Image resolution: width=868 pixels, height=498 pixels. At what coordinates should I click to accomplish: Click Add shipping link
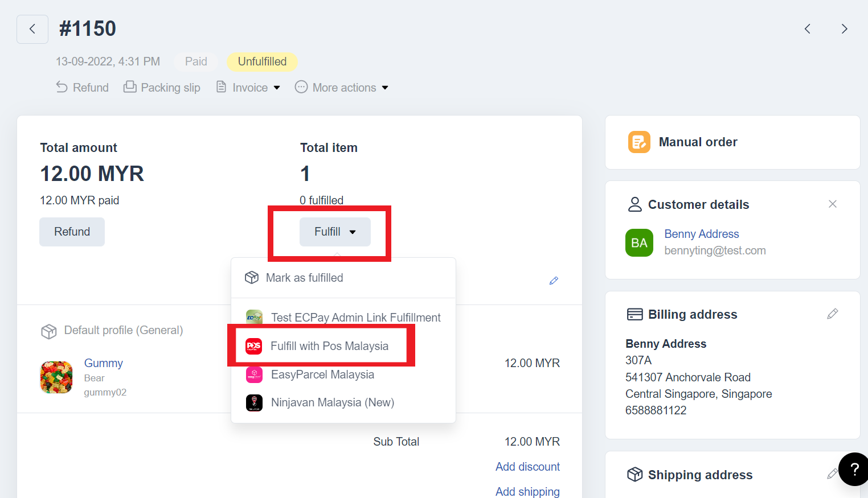coord(527,491)
